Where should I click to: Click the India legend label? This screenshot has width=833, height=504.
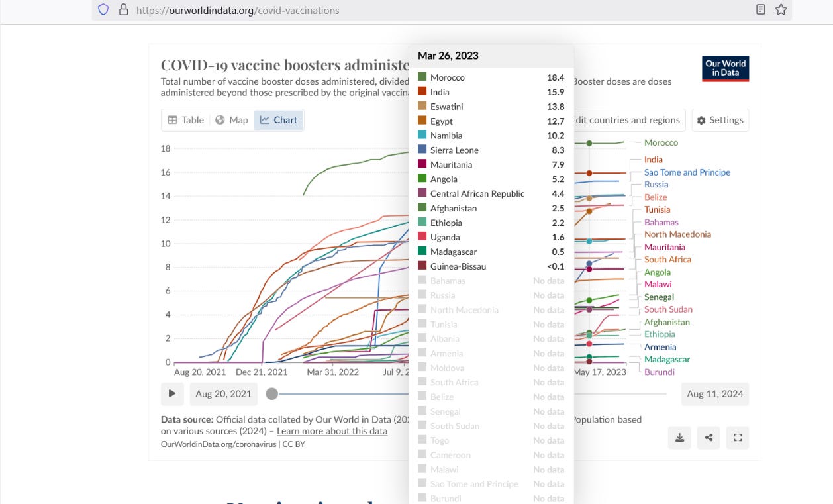pos(654,160)
